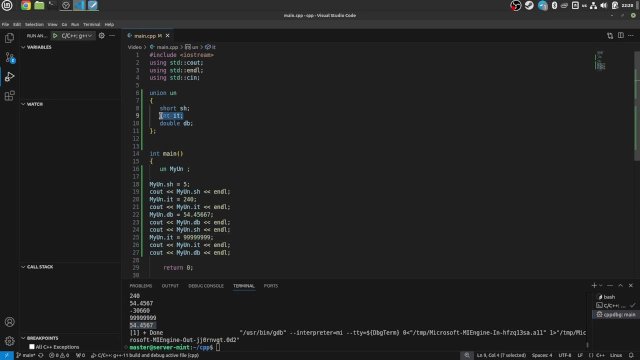Open the Extensions view

pyautogui.click(x=9, y=96)
